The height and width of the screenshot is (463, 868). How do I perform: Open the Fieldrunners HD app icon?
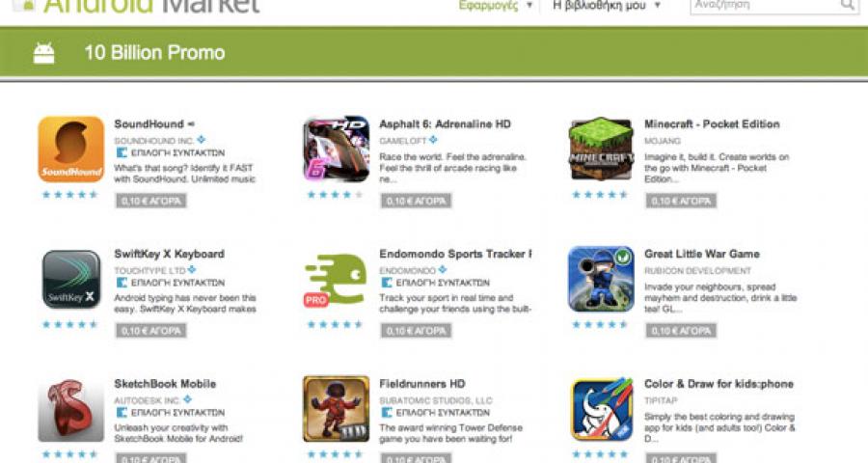coord(336,409)
